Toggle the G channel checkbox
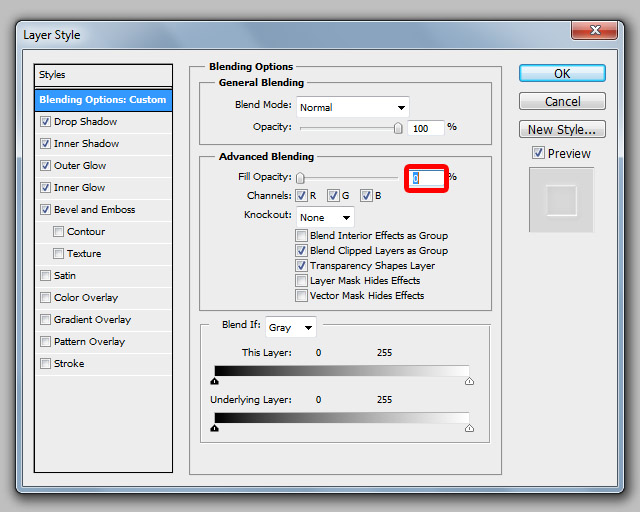The width and height of the screenshot is (640, 512). click(x=333, y=196)
